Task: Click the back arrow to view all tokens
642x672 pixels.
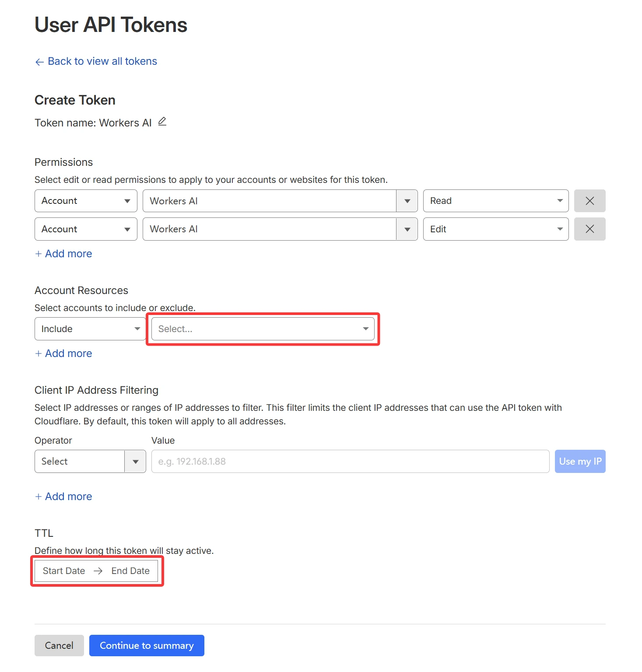Action: [39, 62]
